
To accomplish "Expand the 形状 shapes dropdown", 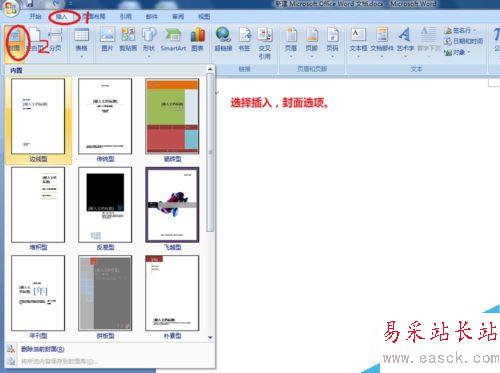I will (x=149, y=43).
